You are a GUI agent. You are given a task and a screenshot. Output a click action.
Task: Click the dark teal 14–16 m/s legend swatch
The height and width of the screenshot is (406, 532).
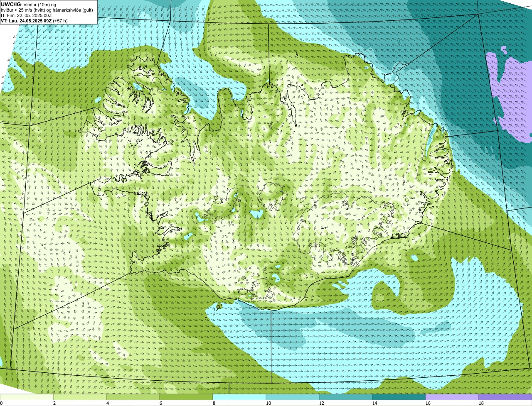point(399,397)
